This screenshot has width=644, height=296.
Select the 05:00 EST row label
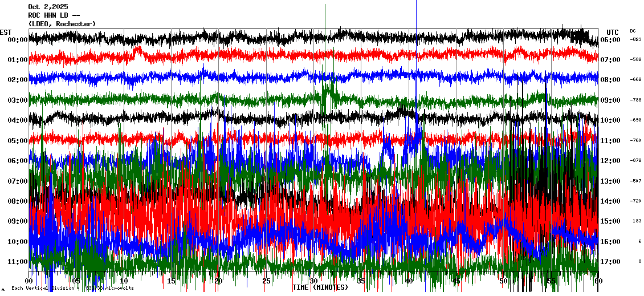18,141
